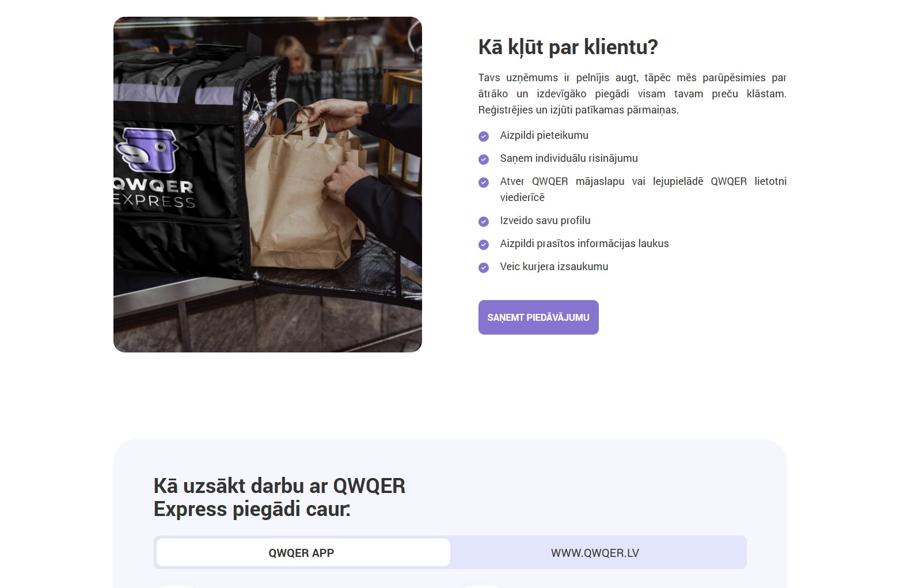Click the intro paragraph starting 'Tavs uzņēmums'
Image resolution: width=904 pixels, height=588 pixels.
632,94
